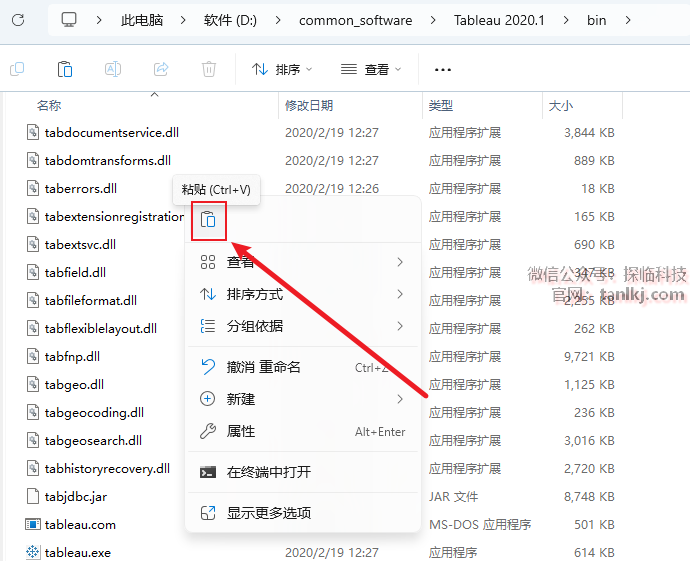Click the delete trash icon in toolbar
Viewport: 690px width, 561px height.
click(x=209, y=69)
